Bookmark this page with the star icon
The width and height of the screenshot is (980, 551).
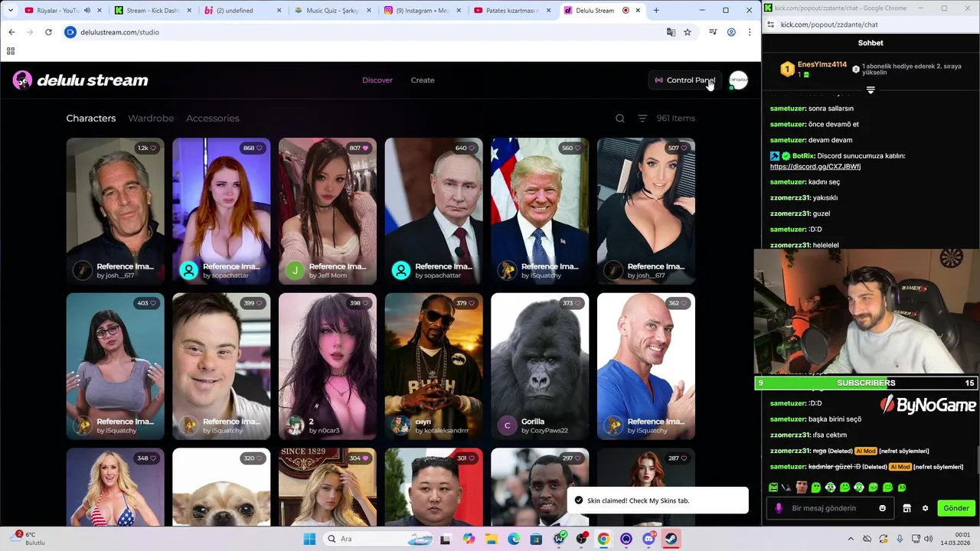(688, 32)
